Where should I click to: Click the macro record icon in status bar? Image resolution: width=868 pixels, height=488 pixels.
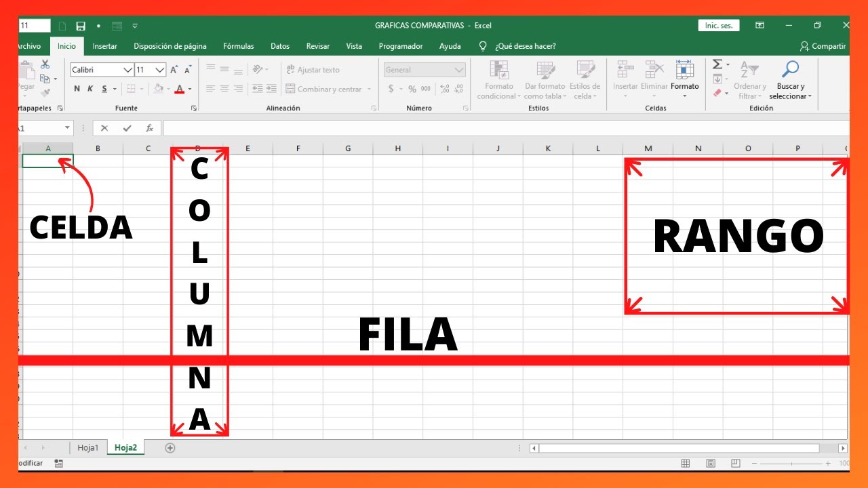click(x=58, y=463)
